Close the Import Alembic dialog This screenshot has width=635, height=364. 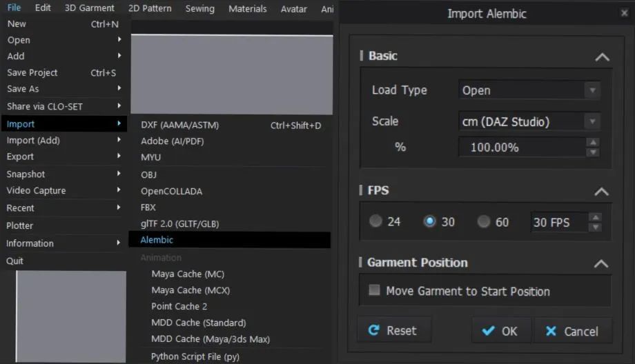coord(625,13)
